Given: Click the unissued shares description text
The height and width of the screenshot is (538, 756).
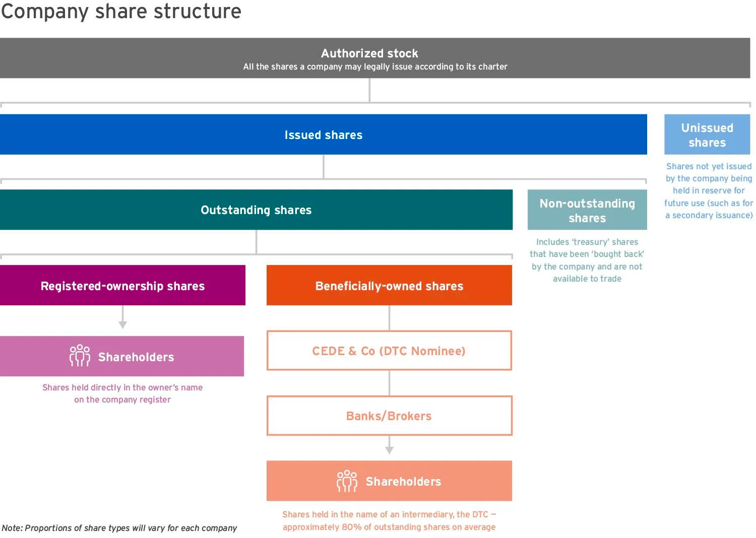Looking at the screenshot, I should click(709, 190).
